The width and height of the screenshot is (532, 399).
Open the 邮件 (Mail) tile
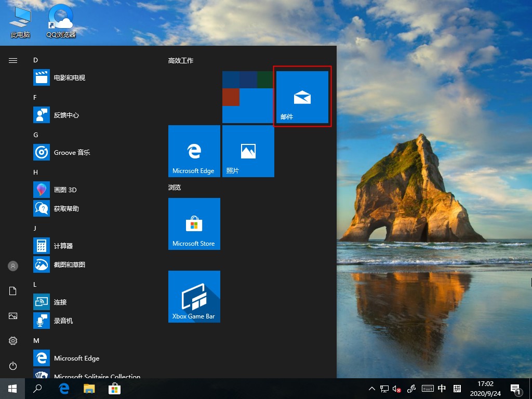tap(302, 97)
